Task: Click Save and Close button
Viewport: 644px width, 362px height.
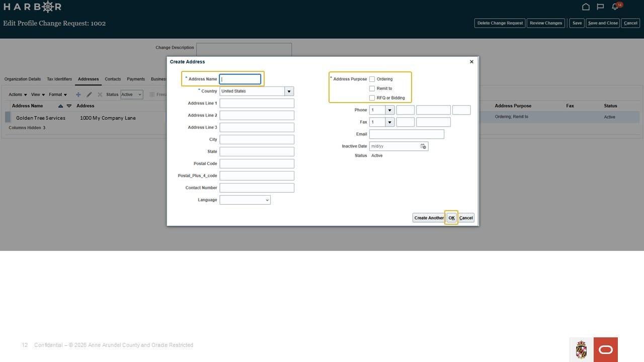Action: (x=603, y=23)
